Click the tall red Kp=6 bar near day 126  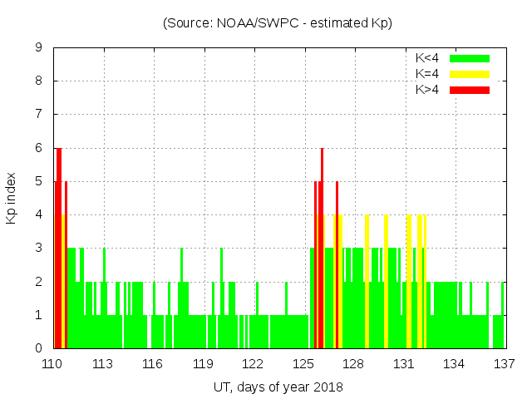[x=322, y=249]
